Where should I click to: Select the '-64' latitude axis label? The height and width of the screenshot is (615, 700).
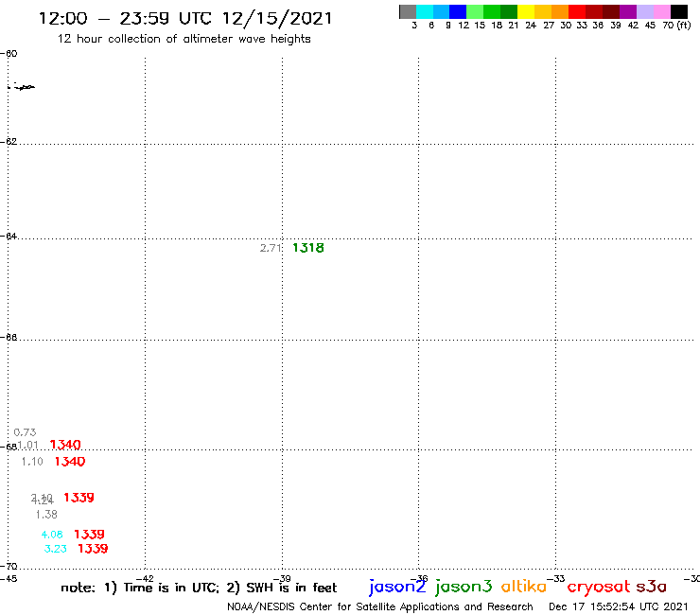coord(9,236)
